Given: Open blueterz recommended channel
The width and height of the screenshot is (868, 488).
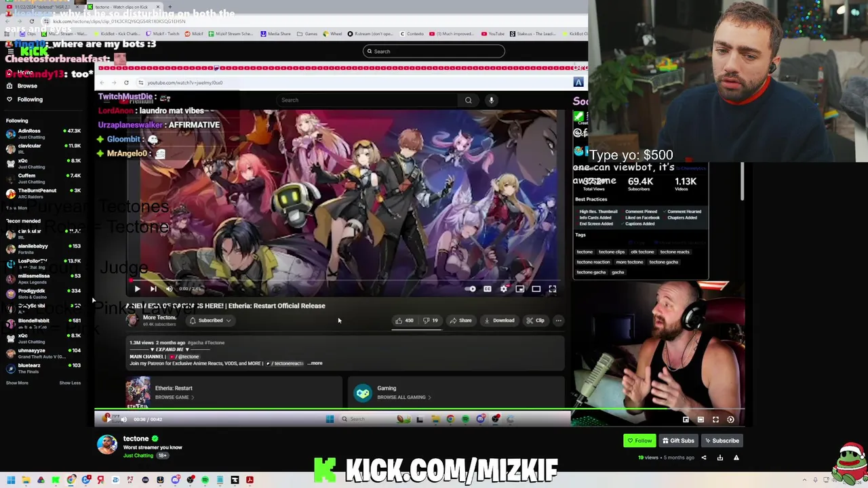Looking at the screenshot, I should pos(44,368).
